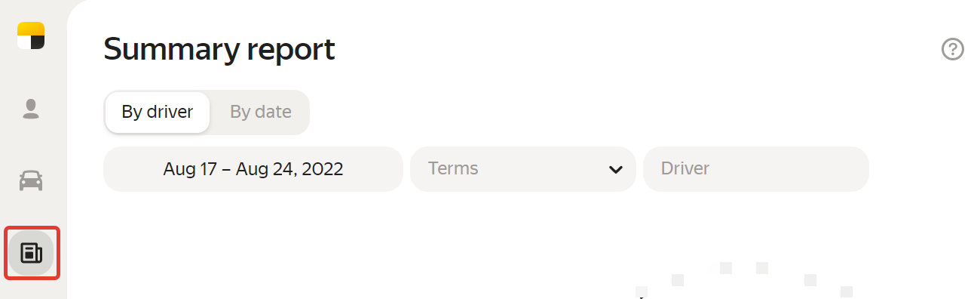Viewport: 980px width, 299px height.
Task: Click the Terms dropdown chevron arrow
Action: 616,169
